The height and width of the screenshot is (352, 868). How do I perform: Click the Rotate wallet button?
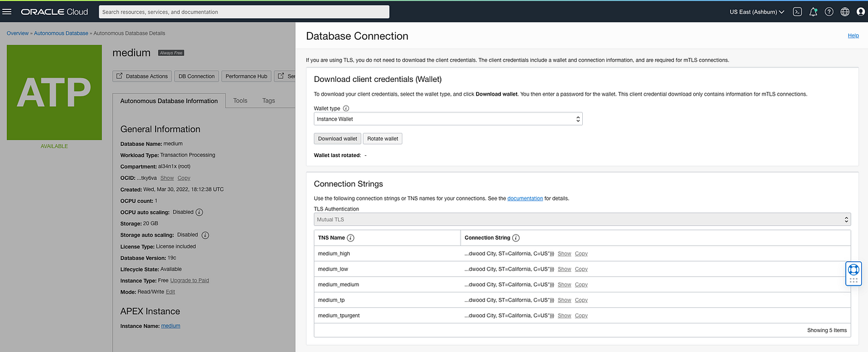click(383, 138)
